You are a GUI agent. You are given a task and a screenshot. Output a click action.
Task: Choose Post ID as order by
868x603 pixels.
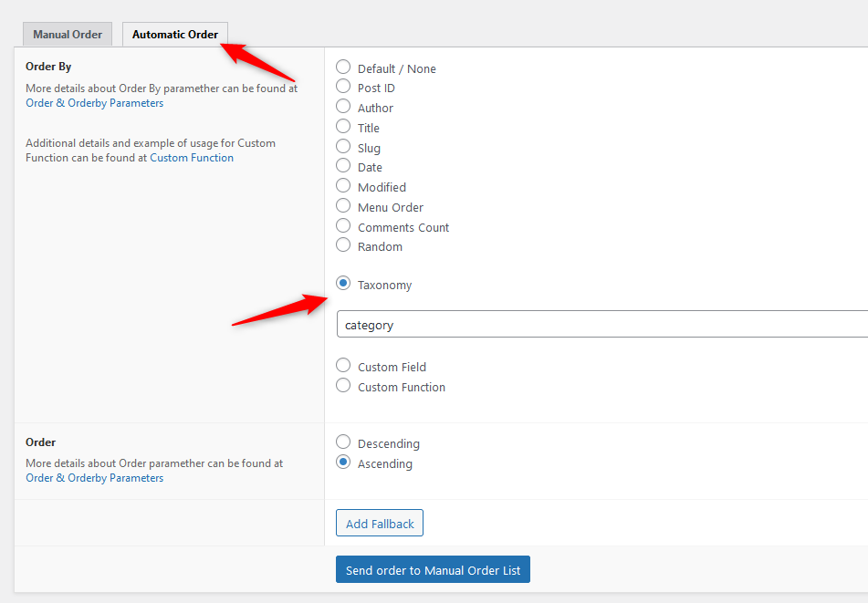coord(343,87)
